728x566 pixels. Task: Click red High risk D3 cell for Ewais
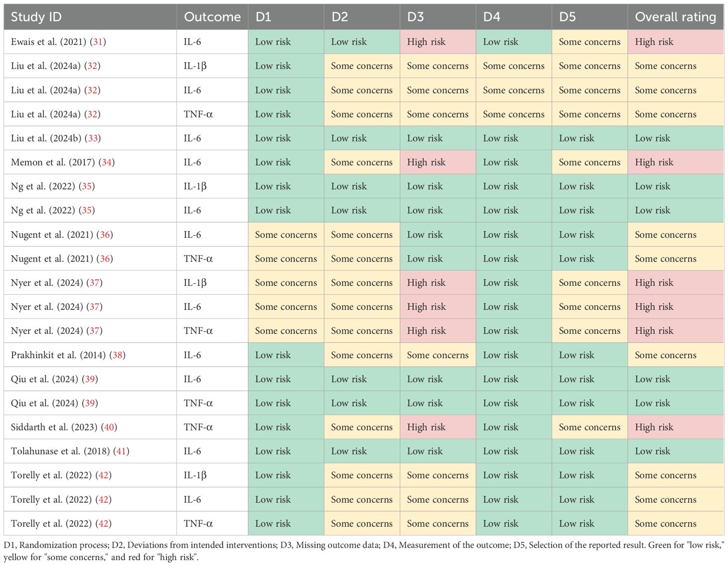437,42
